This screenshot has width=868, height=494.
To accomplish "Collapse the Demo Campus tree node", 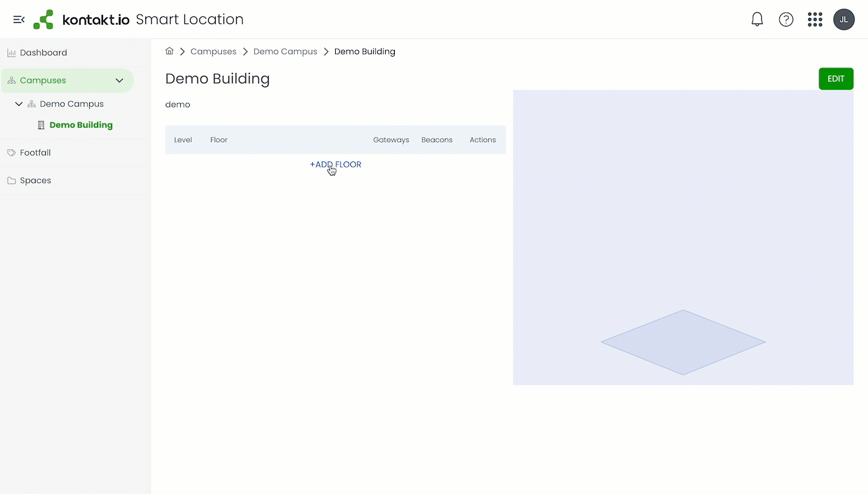I will click(x=19, y=104).
